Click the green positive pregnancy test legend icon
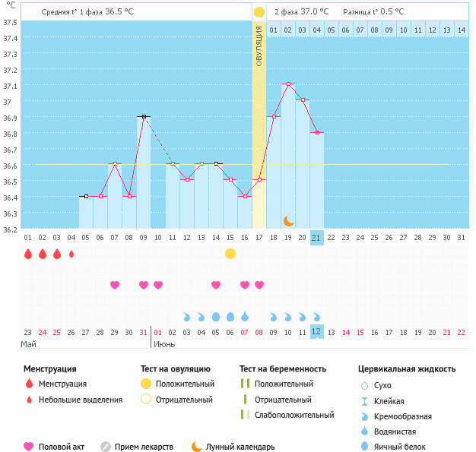 coord(245,384)
